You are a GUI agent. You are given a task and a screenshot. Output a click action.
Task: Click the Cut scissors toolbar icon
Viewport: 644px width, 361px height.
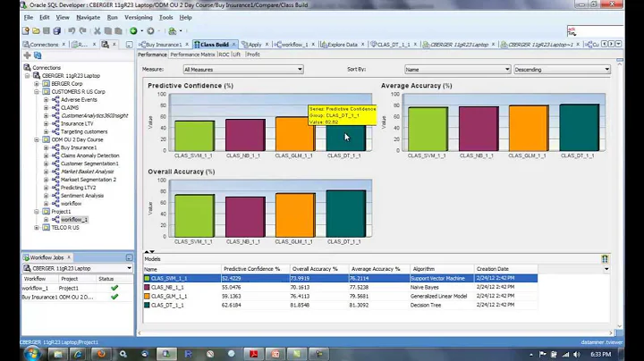click(x=97, y=30)
